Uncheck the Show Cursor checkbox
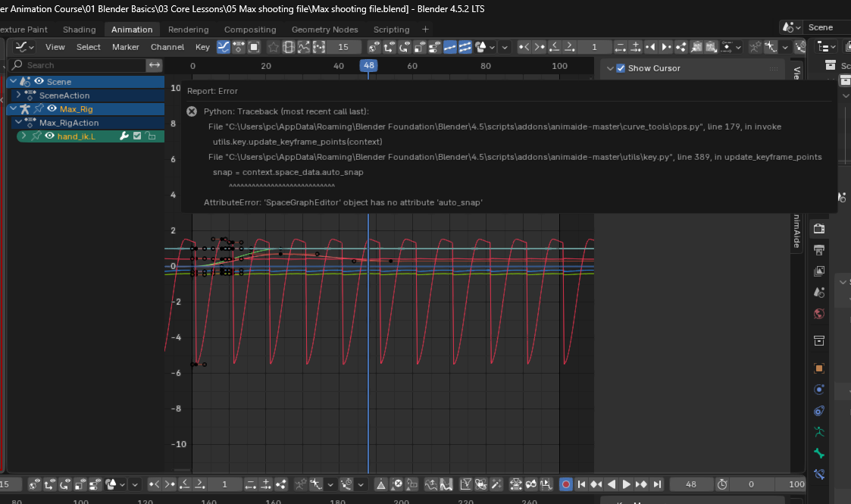Image resolution: width=851 pixels, height=504 pixels. tap(621, 68)
